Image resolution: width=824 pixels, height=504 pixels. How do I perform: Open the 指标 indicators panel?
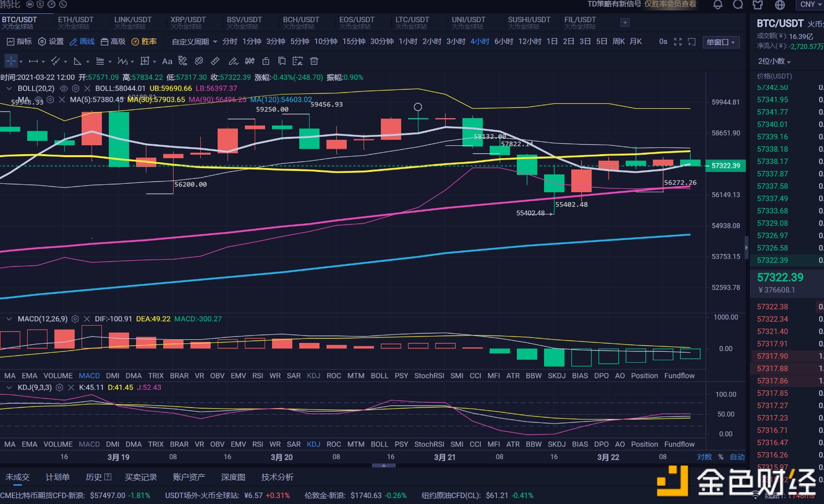[20, 42]
